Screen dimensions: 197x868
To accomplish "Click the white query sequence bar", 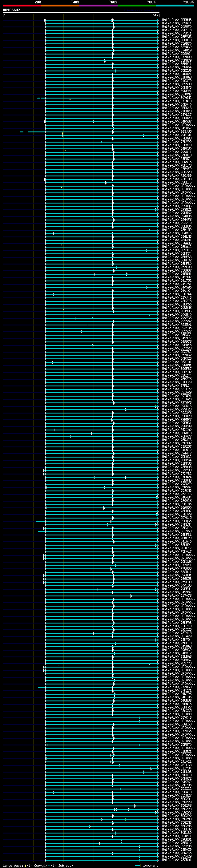I will tap(81, 12).
